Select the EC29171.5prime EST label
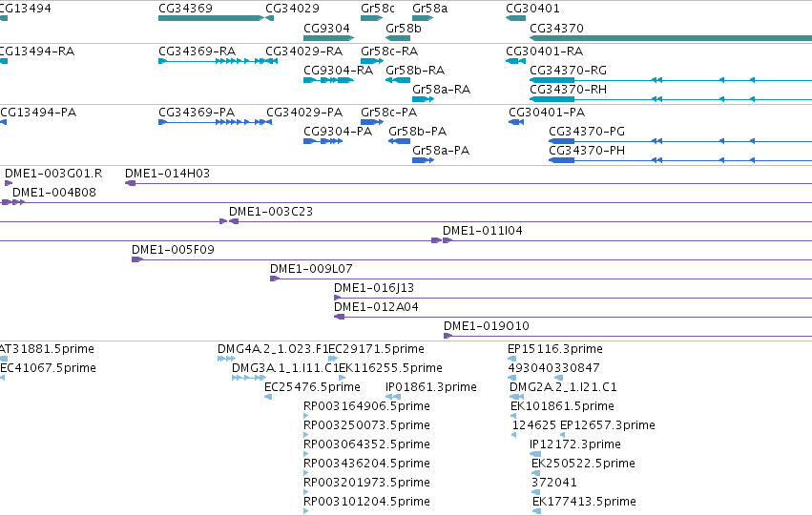 [x=377, y=349]
